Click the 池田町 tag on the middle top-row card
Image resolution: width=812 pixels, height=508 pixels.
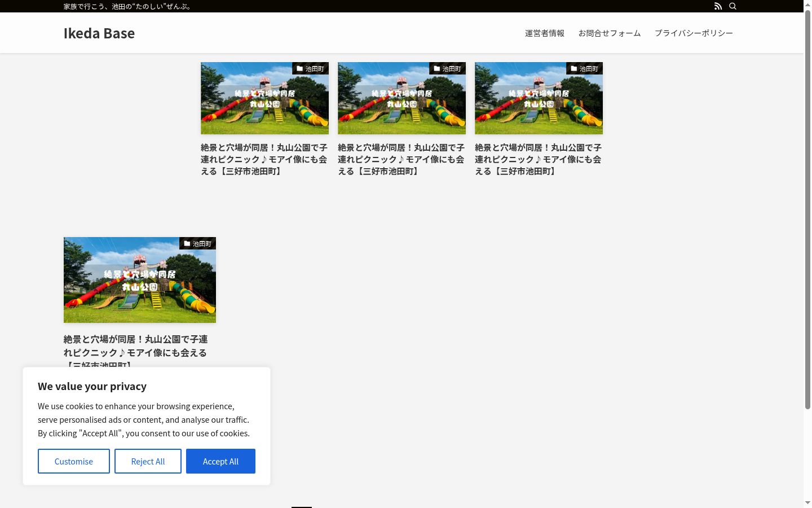click(447, 68)
